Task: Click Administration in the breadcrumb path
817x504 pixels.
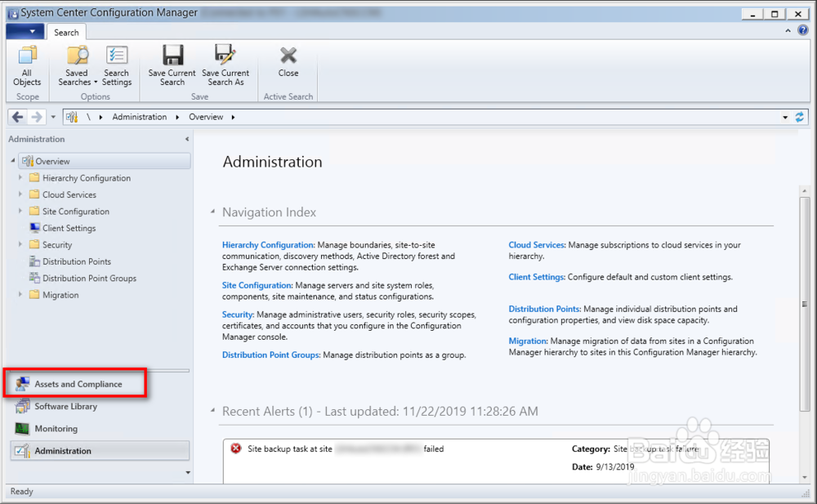Action: pyautogui.click(x=139, y=117)
